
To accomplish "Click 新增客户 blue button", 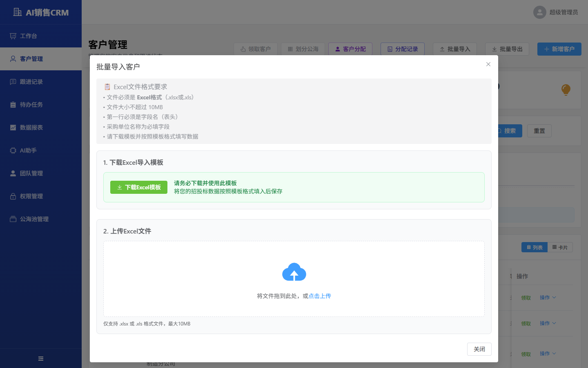I will click(x=559, y=49).
